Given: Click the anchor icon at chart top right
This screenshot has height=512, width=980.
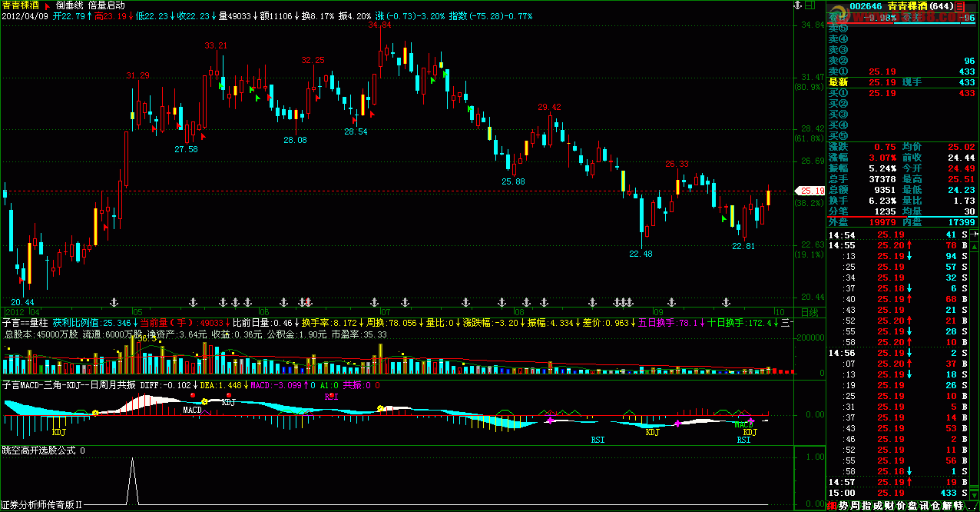Looking at the screenshot, I should pos(797,6).
